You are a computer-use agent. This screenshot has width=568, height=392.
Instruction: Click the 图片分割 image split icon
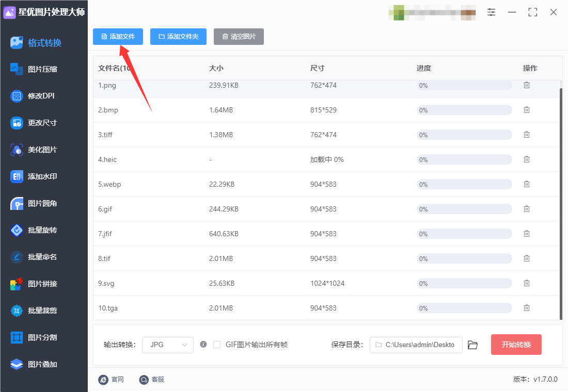tap(17, 337)
